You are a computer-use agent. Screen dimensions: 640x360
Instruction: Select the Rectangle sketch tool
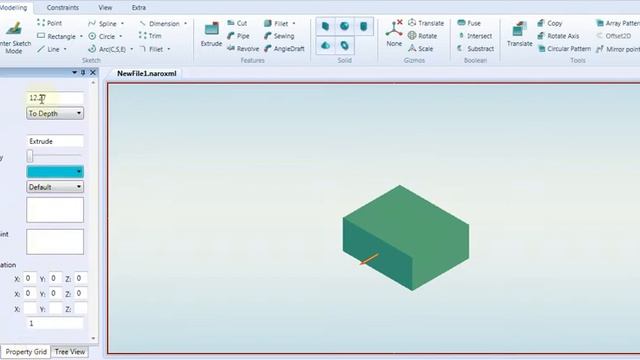click(x=56, y=36)
